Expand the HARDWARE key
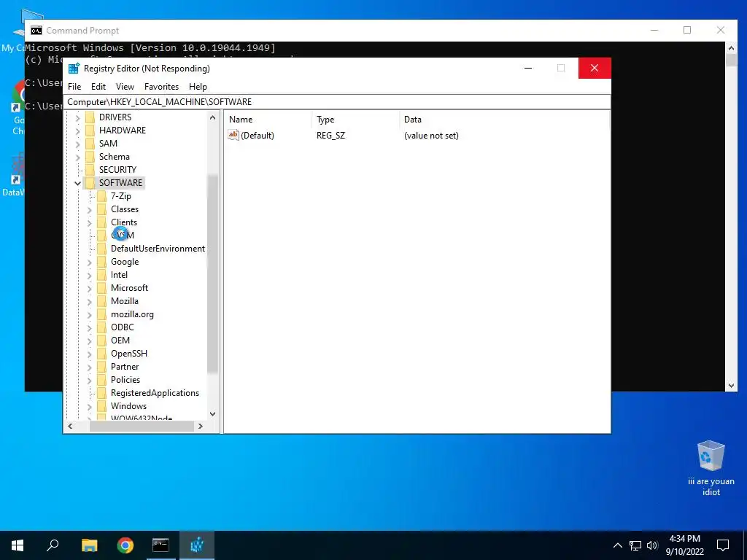The height and width of the screenshot is (560, 747). pyautogui.click(x=77, y=131)
